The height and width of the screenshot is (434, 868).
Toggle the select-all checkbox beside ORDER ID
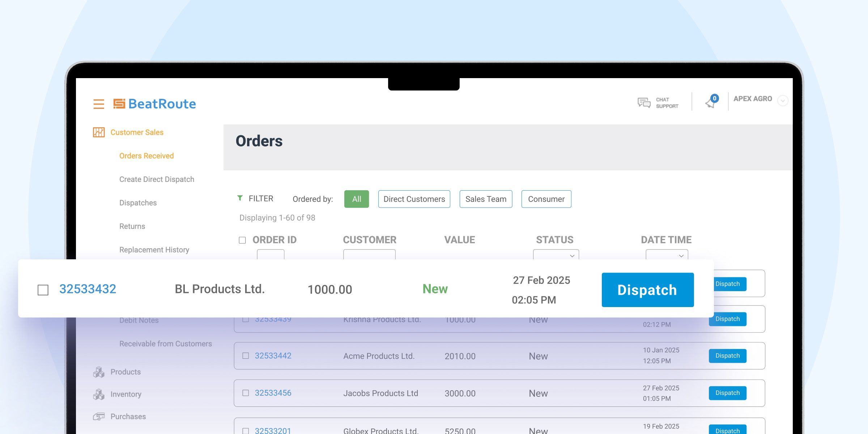242,240
